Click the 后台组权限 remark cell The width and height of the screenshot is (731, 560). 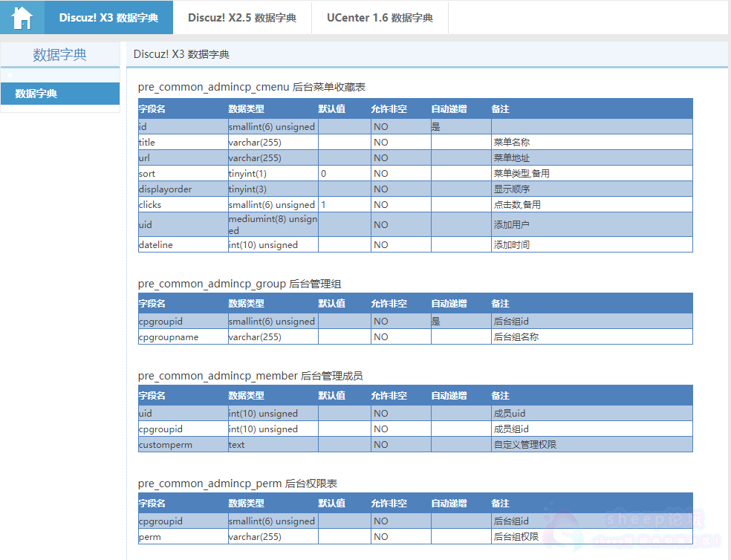click(x=592, y=537)
